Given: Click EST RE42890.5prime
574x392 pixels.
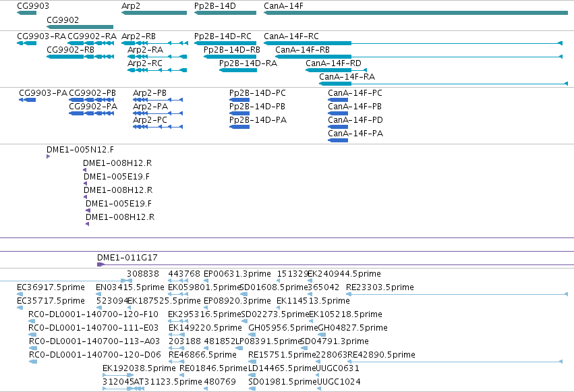Looking at the screenshot, I should click(x=455, y=362).
